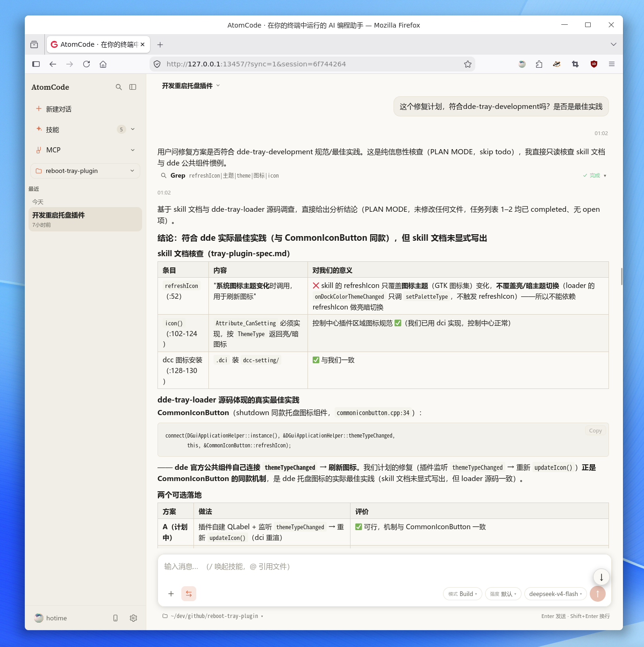Bookmark this page with the star icon
644x647 pixels.
click(468, 64)
